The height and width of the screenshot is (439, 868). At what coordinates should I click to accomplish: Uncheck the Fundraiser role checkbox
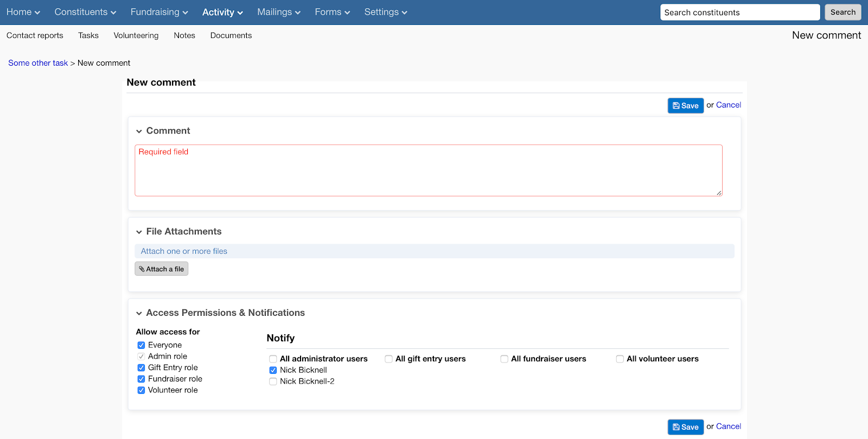coord(141,379)
